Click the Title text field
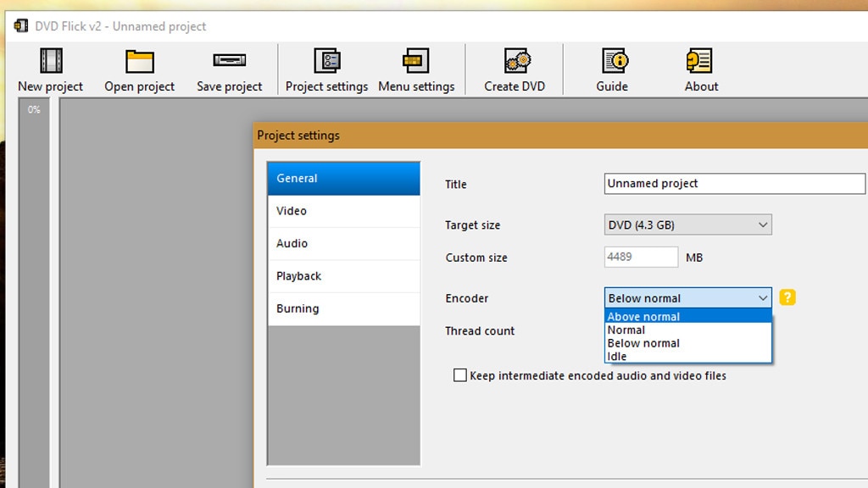The image size is (868, 488). (x=735, y=184)
